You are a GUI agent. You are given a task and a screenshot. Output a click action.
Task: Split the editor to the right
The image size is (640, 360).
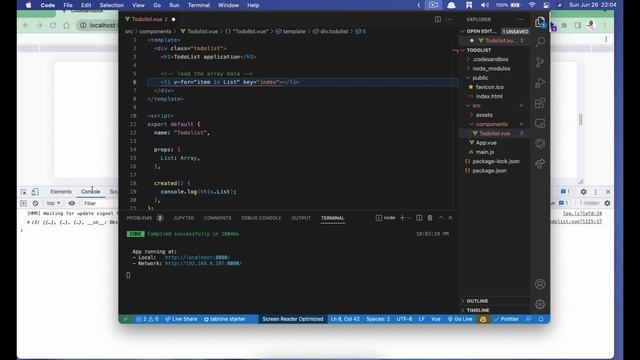point(438,19)
